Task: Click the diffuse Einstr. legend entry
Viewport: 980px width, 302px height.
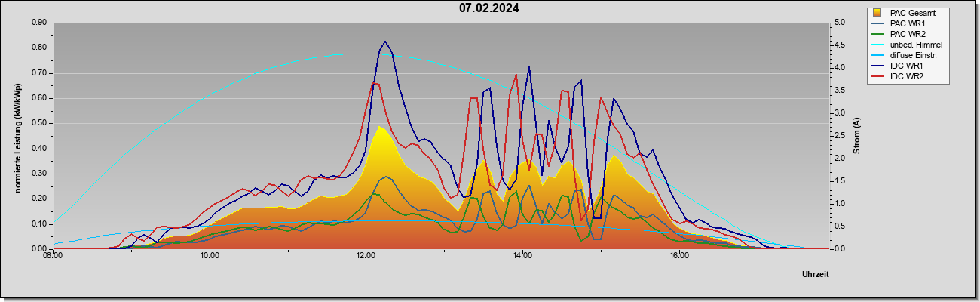Action: (907, 55)
